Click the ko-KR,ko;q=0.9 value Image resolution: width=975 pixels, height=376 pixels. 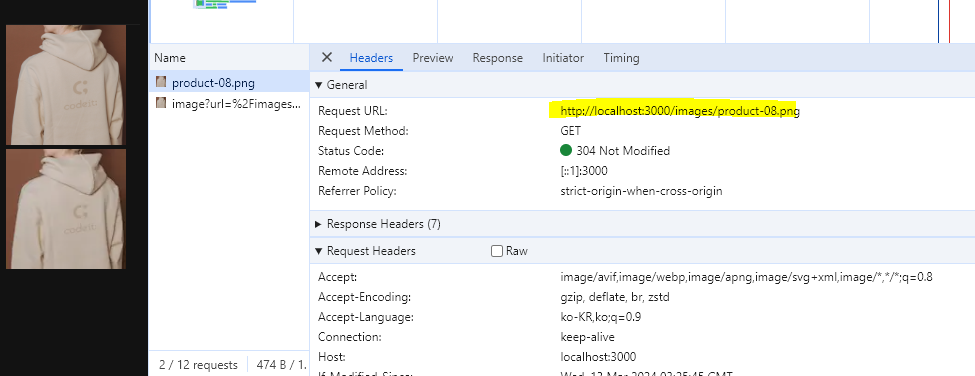point(600,317)
